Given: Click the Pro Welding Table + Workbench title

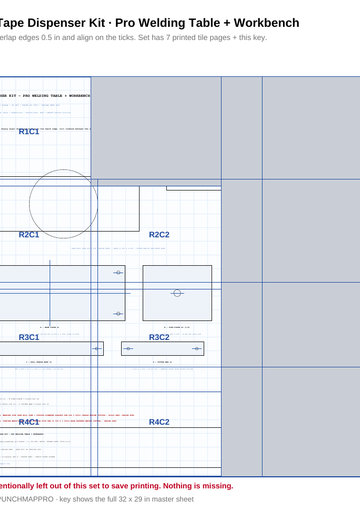Looking at the screenshot, I should click(x=207, y=23).
